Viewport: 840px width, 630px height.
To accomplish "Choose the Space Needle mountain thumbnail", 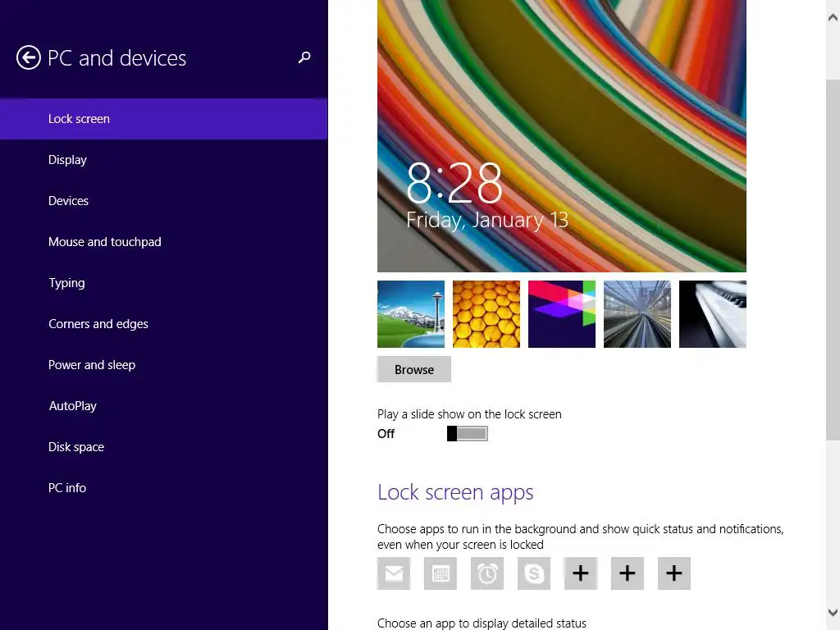I will point(411,314).
